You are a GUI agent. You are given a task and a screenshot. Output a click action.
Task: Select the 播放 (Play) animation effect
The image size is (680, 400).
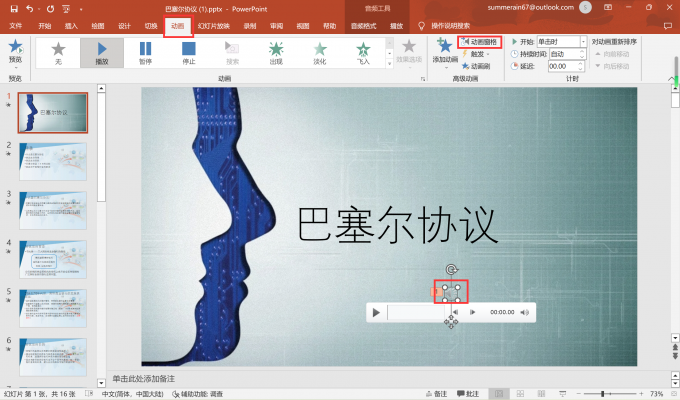coord(102,53)
